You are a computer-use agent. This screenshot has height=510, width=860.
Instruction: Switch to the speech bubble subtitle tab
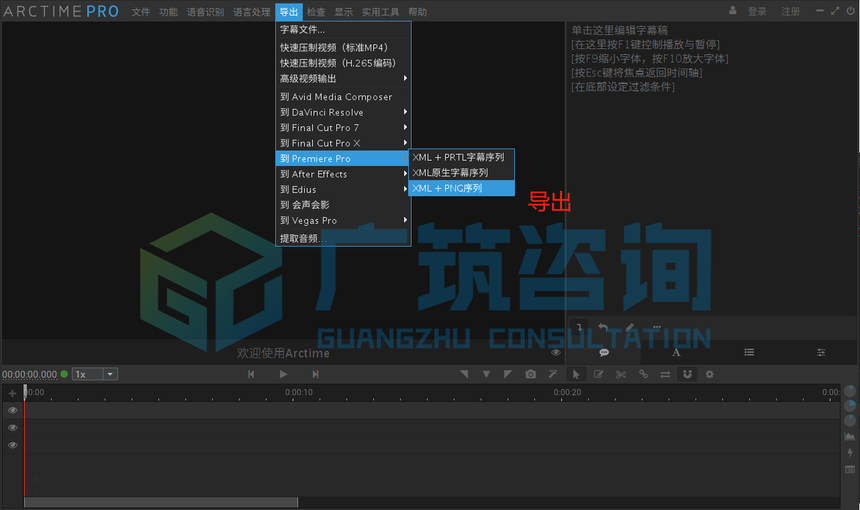604,353
